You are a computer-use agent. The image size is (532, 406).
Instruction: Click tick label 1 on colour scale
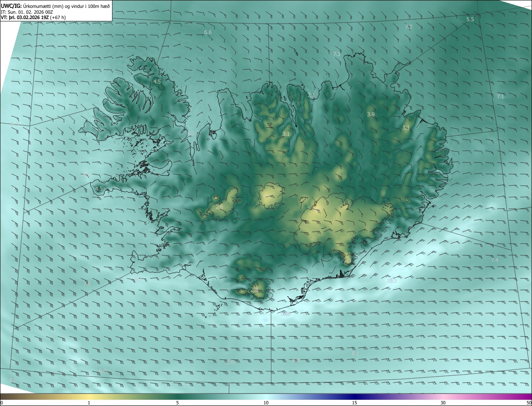pos(89,403)
